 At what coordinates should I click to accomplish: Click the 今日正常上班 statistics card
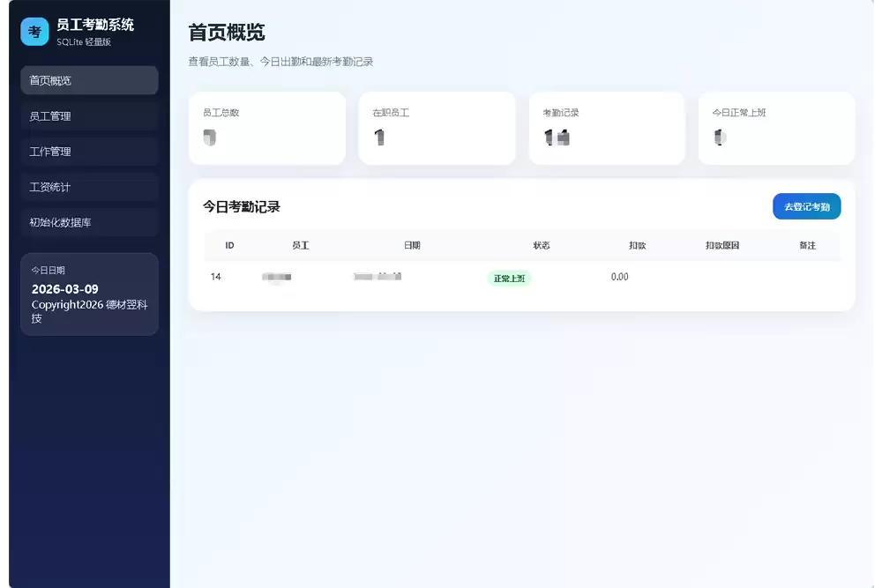pyautogui.click(x=776, y=129)
